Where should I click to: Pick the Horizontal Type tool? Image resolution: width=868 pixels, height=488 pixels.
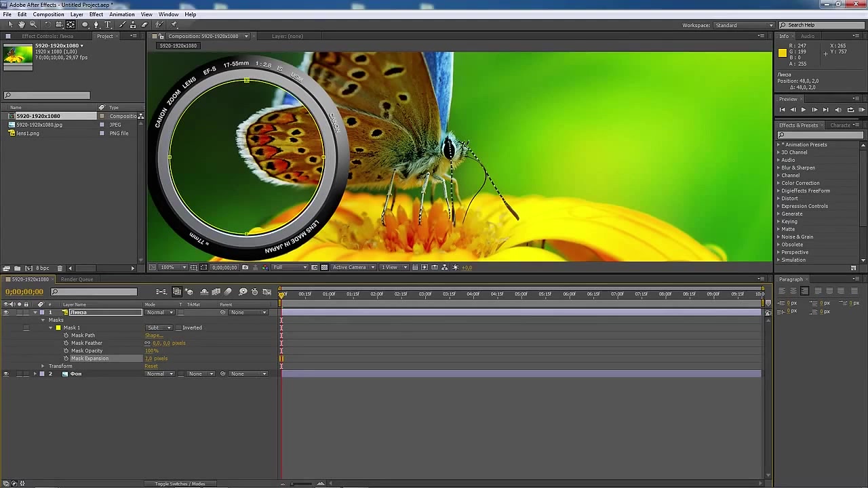click(x=107, y=24)
